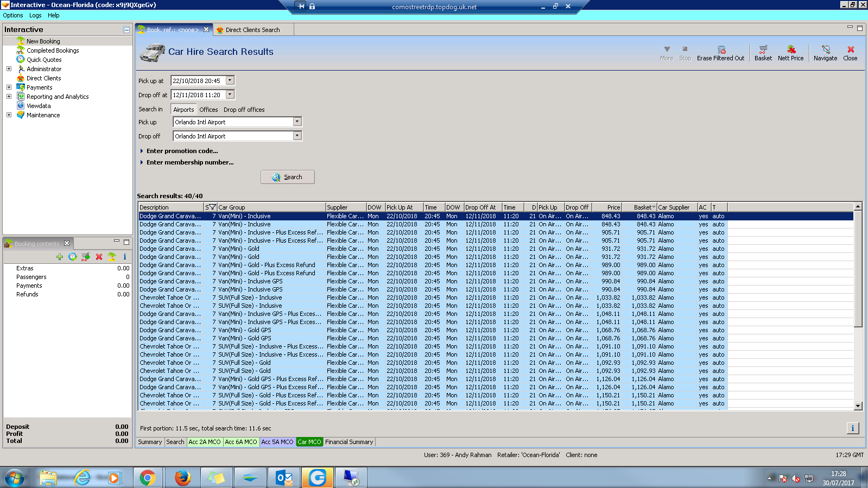This screenshot has height=488, width=868.
Task: Click the blue info icon at bottom right
Action: point(852,428)
